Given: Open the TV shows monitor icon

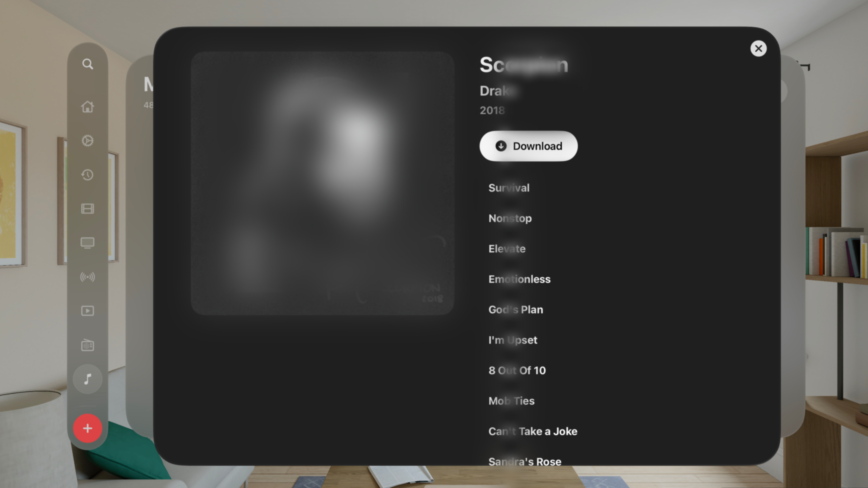Looking at the screenshot, I should 88,243.
